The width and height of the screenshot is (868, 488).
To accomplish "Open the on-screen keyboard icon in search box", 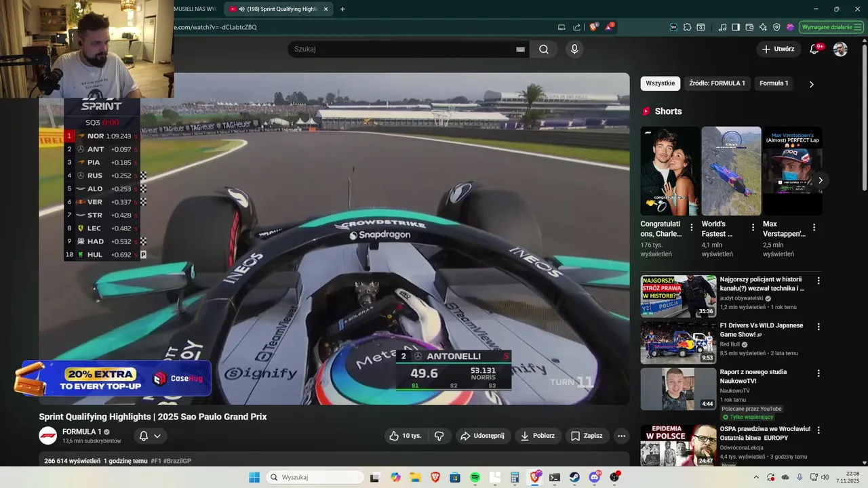I will click(520, 49).
